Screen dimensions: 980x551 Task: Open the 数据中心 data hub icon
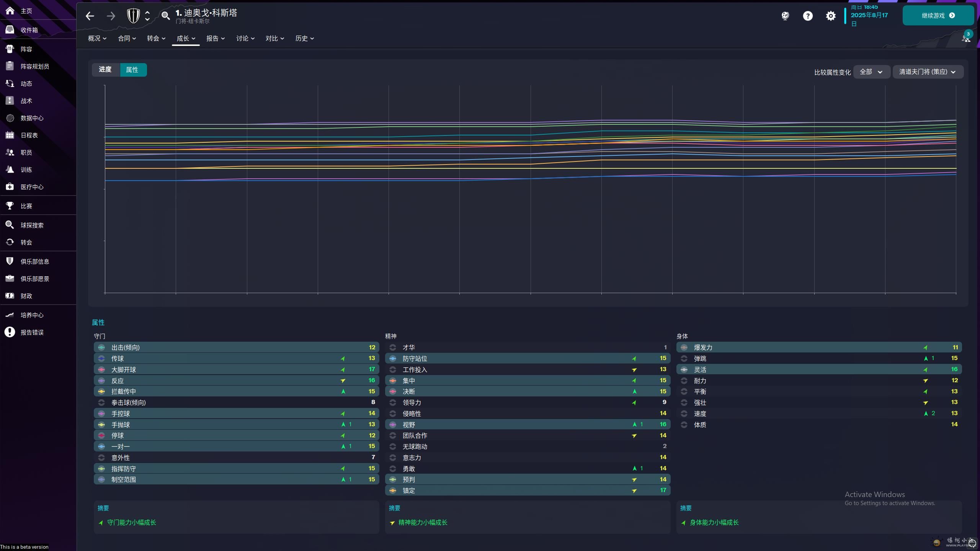(10, 118)
